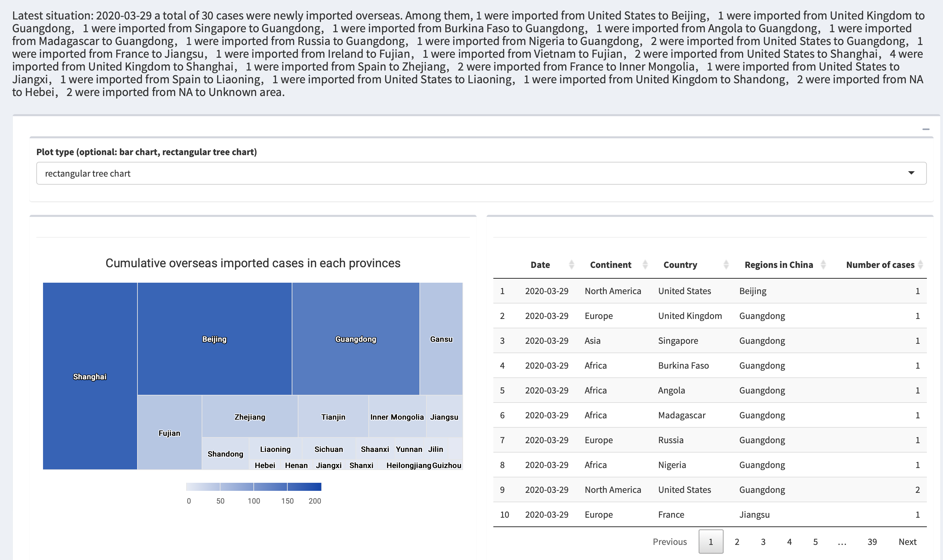Click the Next pagination link
The width and height of the screenshot is (943, 560).
(x=907, y=542)
